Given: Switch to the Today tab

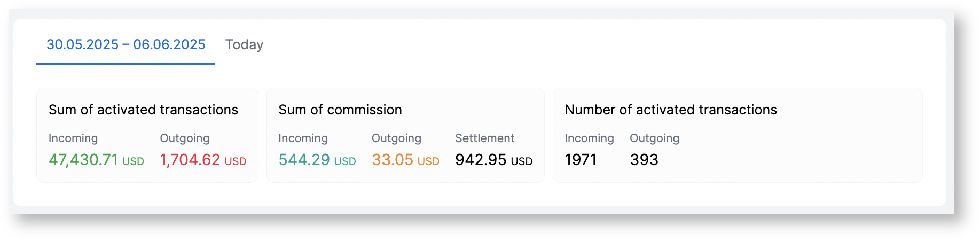Looking at the screenshot, I should tap(244, 44).
